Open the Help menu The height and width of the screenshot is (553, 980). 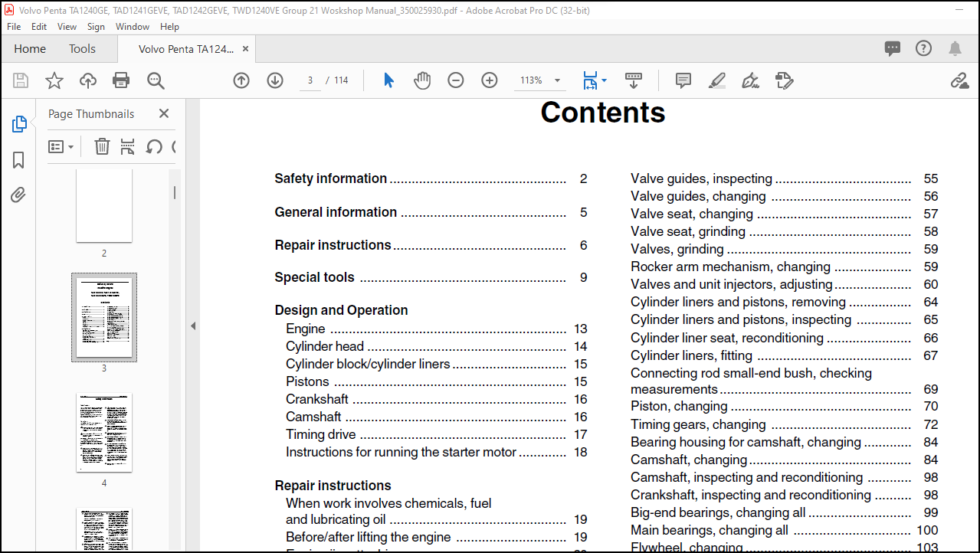(x=169, y=26)
